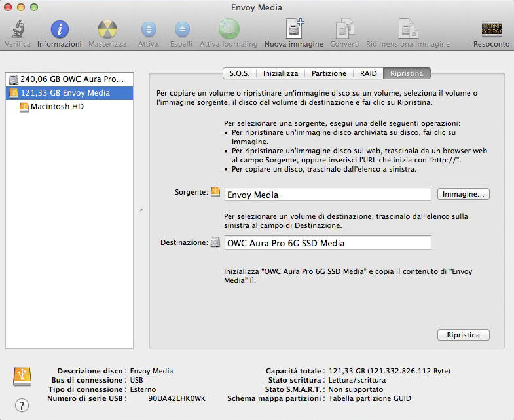
Task: Click the Attiva Journaling icon
Action: (x=229, y=29)
